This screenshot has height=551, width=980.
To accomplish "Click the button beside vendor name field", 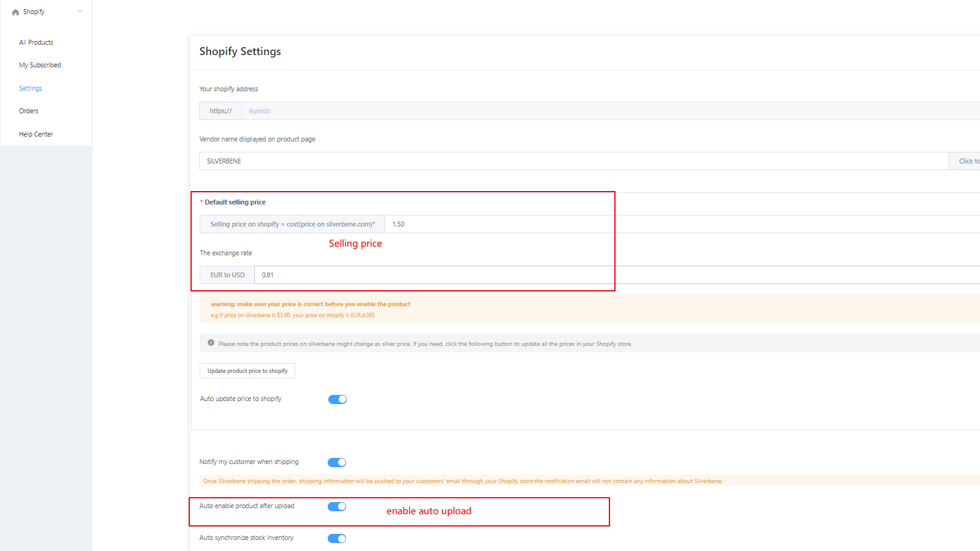I will tap(965, 161).
